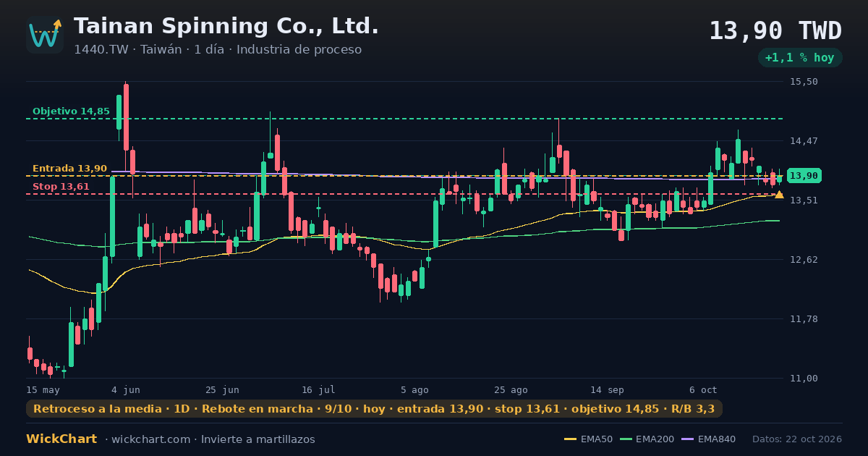Click the 11,00 price axis label
This screenshot has height=456, width=868.
click(x=804, y=379)
